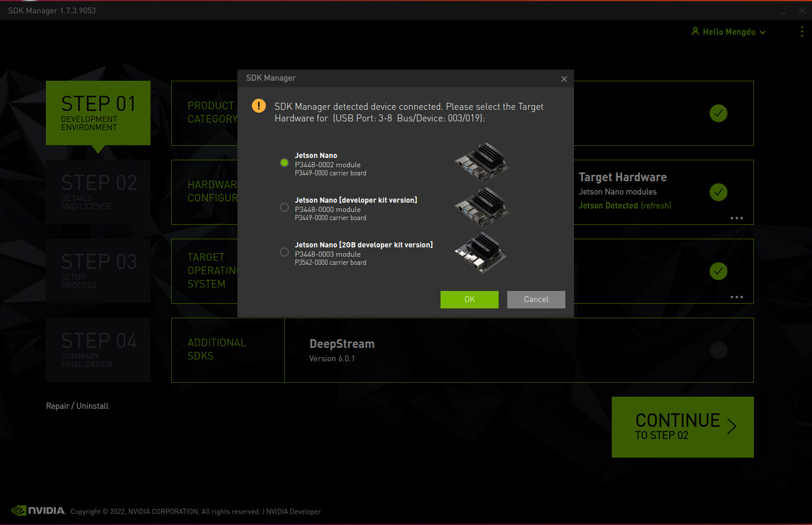Click the refresh link next to Jetson Detected
Viewport: 812px width, 525px height.
pyautogui.click(x=656, y=206)
